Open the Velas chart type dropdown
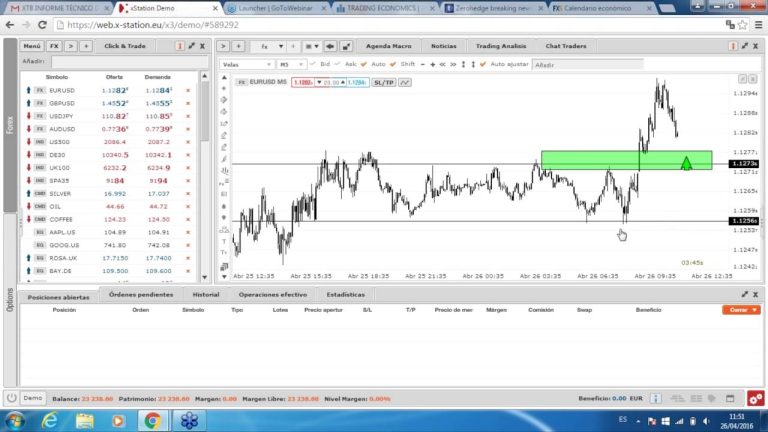Viewport: 768px width, 432px height. coord(248,64)
